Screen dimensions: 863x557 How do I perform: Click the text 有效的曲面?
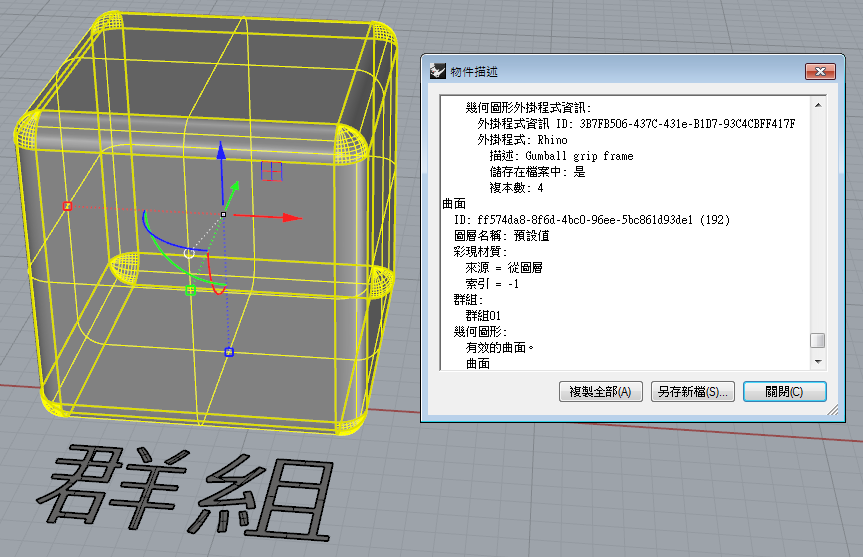(499, 347)
